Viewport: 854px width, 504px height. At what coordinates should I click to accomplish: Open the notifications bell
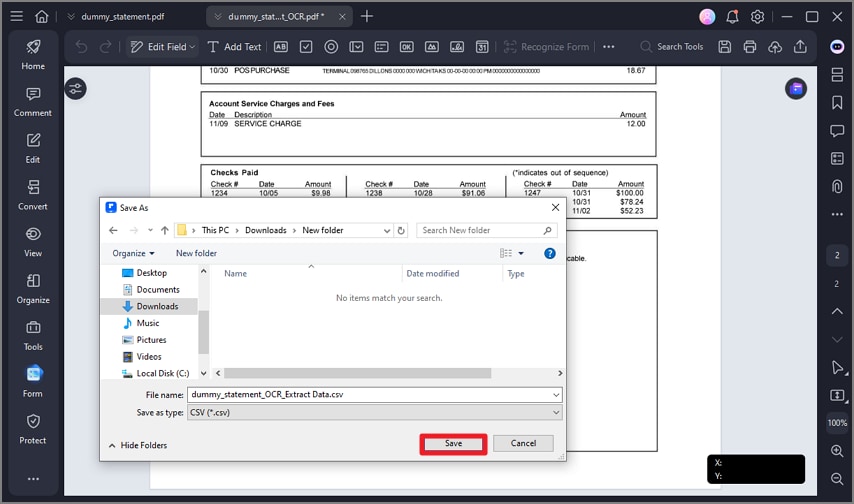733,17
